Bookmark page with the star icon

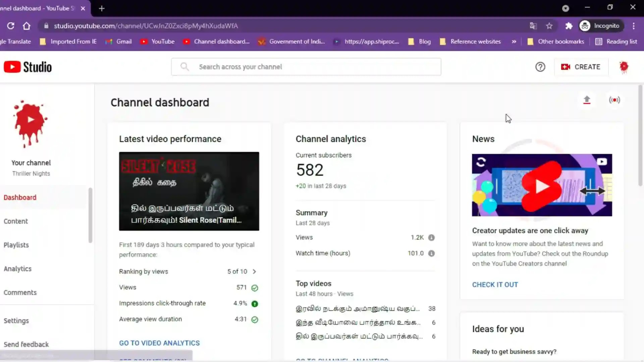pyautogui.click(x=549, y=26)
